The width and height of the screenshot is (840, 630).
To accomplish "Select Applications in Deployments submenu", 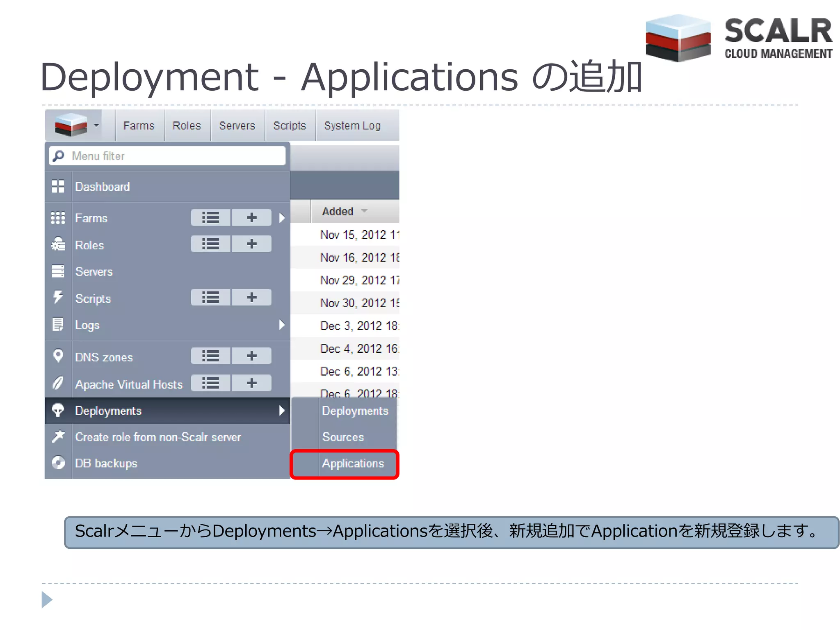I will (353, 463).
